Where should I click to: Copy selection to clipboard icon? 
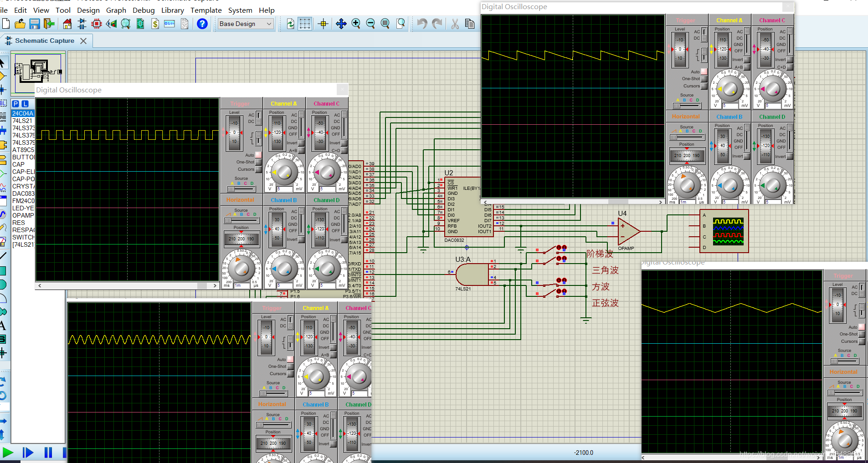[470, 24]
